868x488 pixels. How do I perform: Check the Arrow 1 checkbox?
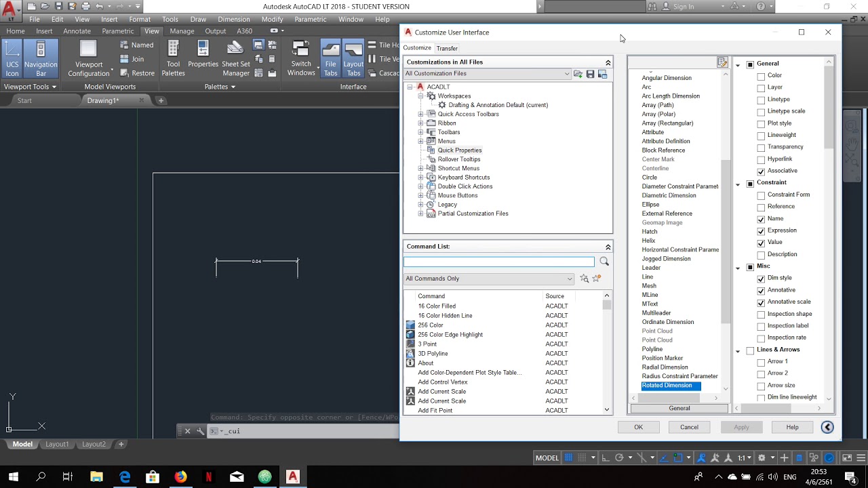761,362
